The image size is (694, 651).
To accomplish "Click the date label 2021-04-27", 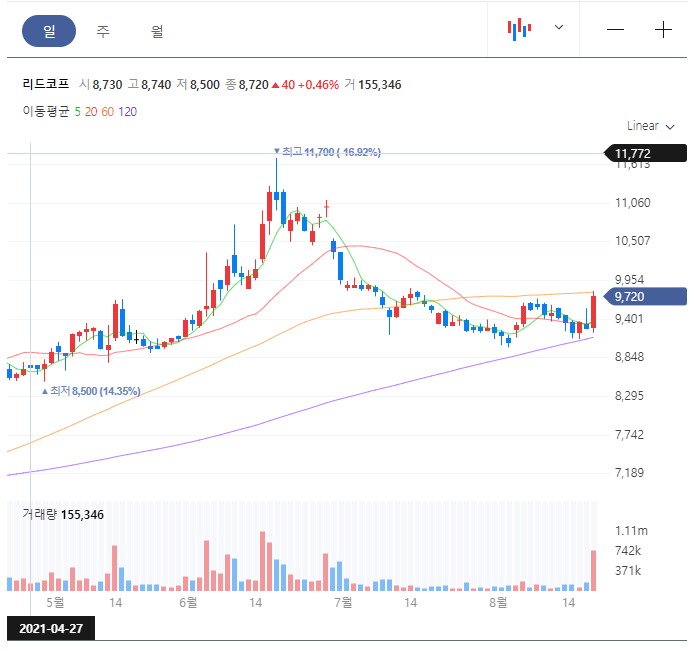I will pos(51,628).
